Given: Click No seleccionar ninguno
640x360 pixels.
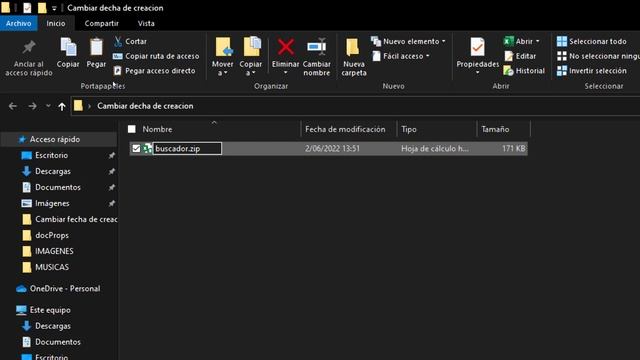Looking at the screenshot, I should coord(598,56).
